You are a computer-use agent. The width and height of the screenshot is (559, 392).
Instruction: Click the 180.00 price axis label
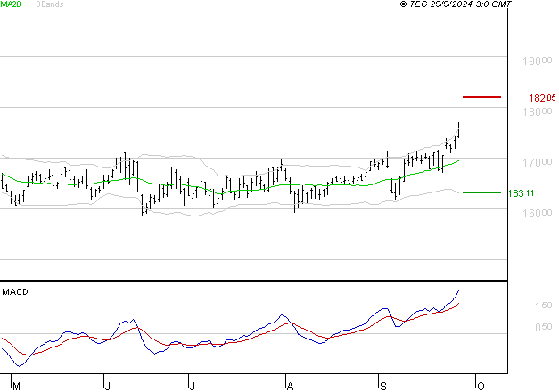[x=538, y=112]
